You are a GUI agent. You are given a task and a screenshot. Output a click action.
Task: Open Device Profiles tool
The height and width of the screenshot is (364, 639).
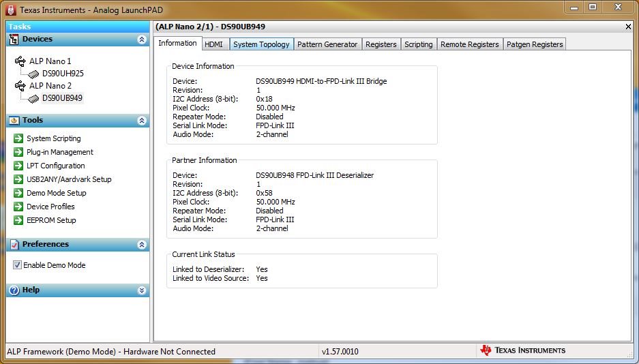(x=50, y=207)
